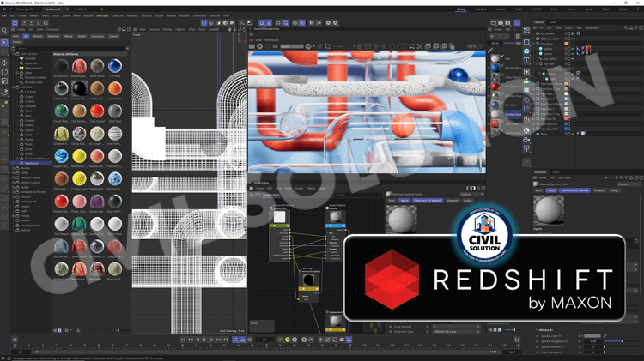Collapse the Materials category in asset tree
The height and width of the screenshot is (361, 644).
tap(13, 87)
